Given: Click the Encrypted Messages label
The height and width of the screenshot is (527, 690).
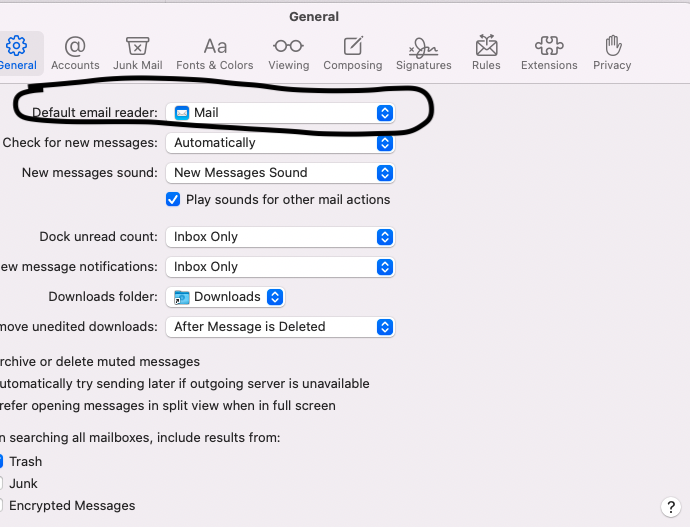Looking at the screenshot, I should pos(72,505).
